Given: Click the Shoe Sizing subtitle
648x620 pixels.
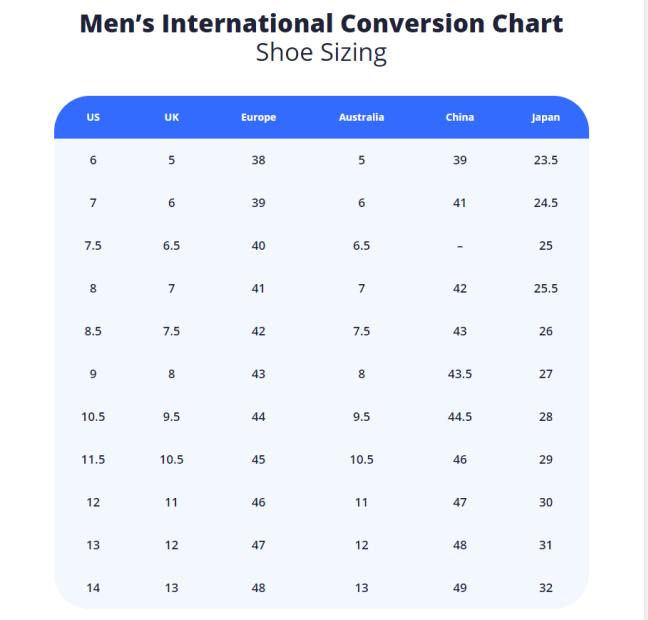Looking at the screenshot, I should [321, 52].
